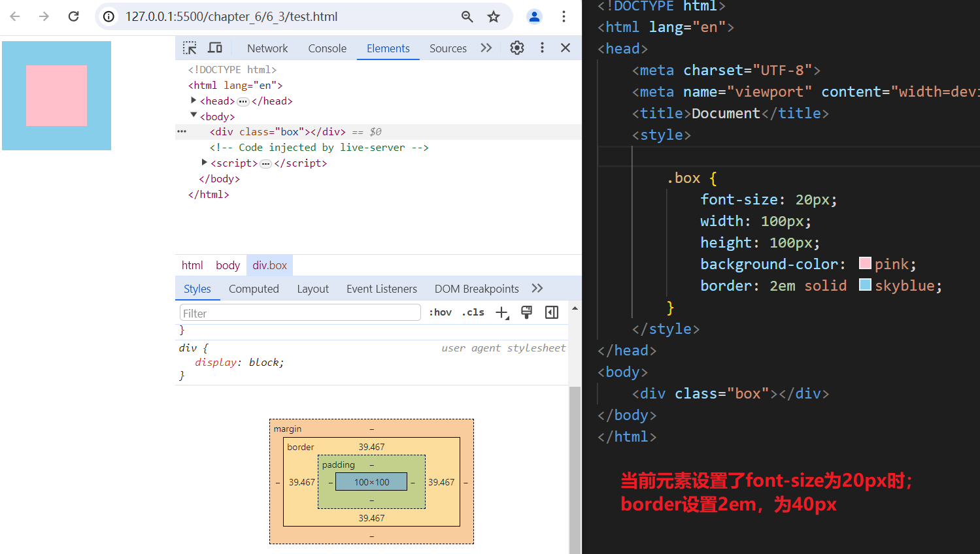980x554 pixels.
Task: Click the .box selector in the code
Action: (x=683, y=178)
